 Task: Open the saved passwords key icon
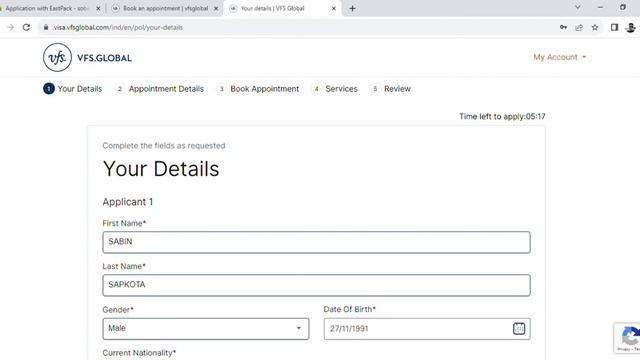coord(563,27)
